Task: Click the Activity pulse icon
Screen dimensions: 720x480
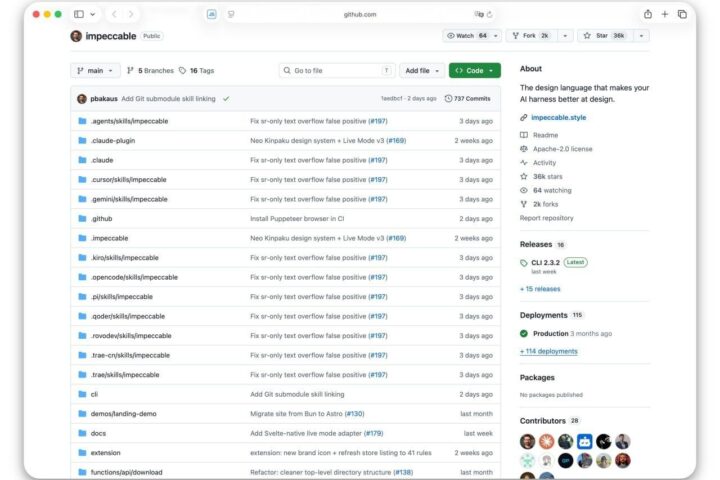Action: [x=524, y=163]
